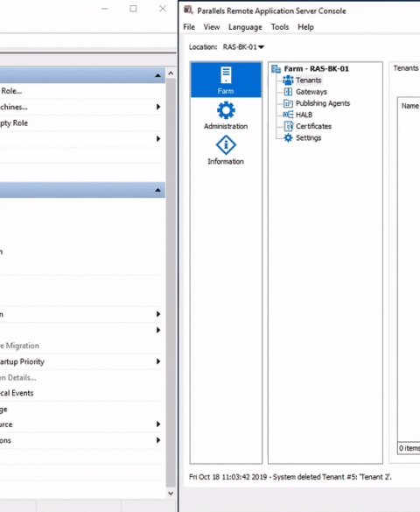Click the actions pane vertical scrollbar thumb

pos(171,283)
